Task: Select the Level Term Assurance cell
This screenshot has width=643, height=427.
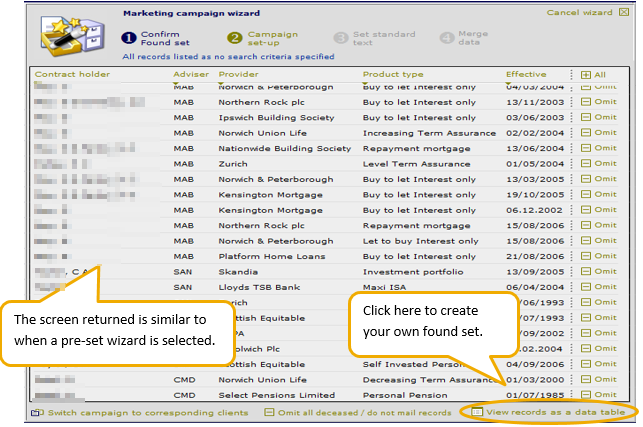Action: coord(416,164)
